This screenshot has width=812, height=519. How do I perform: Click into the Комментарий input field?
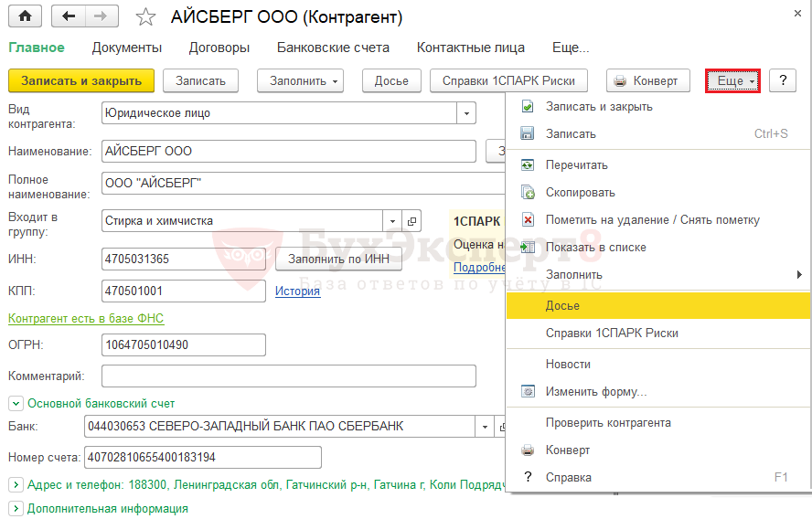288,376
